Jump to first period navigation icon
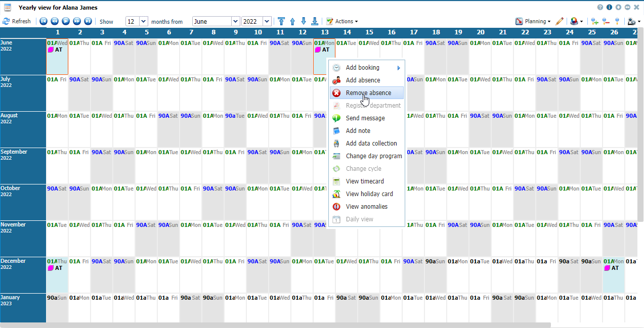The width and height of the screenshot is (644, 328). point(43,21)
